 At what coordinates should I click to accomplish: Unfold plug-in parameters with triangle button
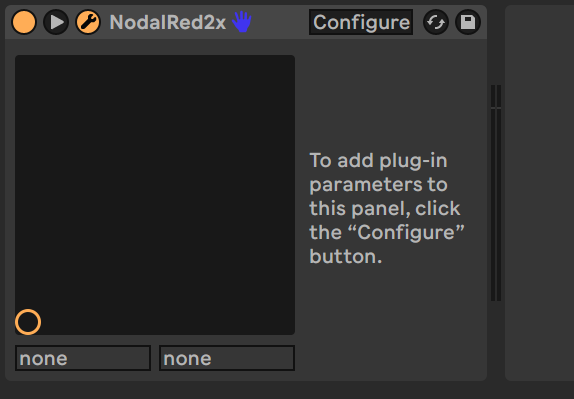click(56, 22)
